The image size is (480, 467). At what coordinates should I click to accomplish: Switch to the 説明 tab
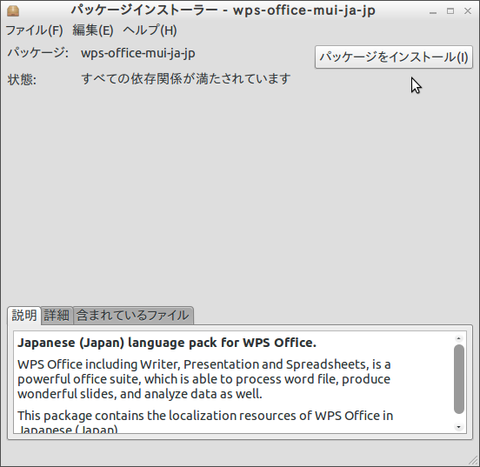(24, 315)
